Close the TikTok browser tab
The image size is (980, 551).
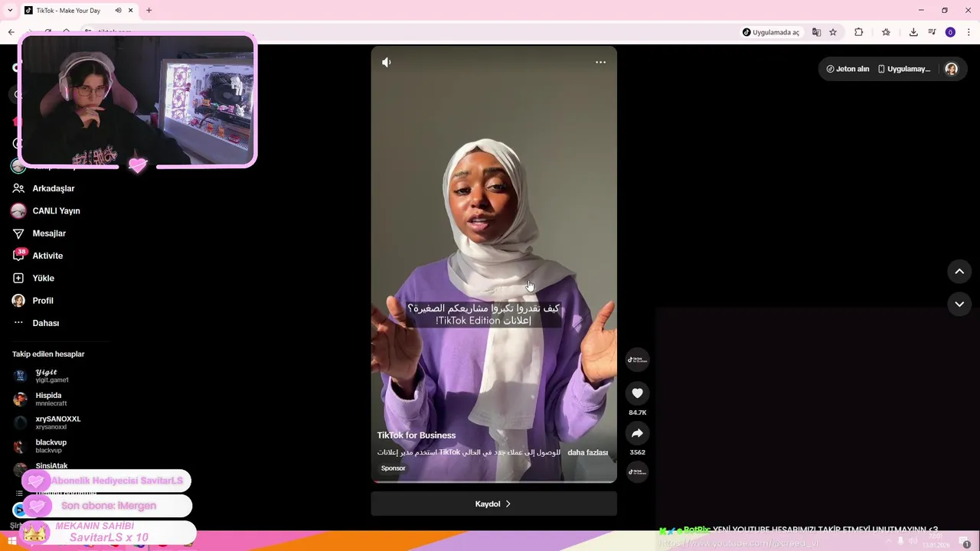[130, 11]
